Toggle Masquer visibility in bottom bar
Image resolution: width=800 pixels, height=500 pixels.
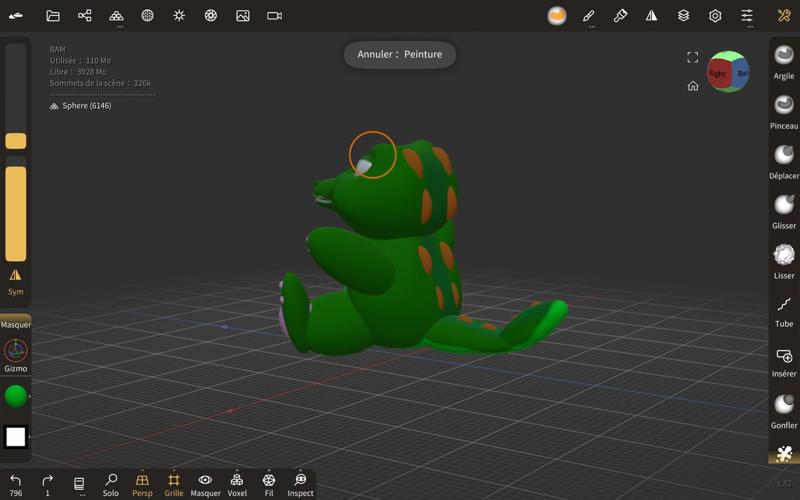(206, 485)
